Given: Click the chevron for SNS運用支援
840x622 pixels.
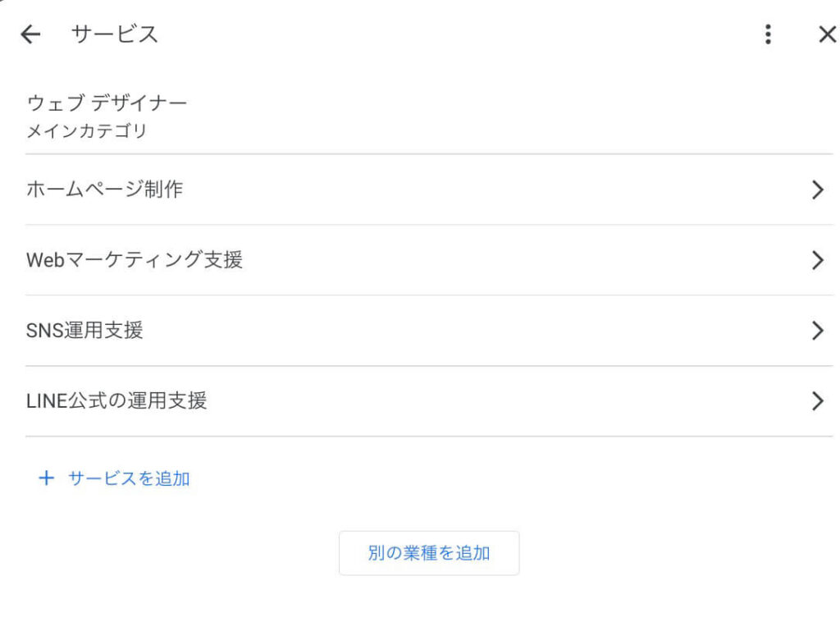Looking at the screenshot, I should pyautogui.click(x=817, y=332).
